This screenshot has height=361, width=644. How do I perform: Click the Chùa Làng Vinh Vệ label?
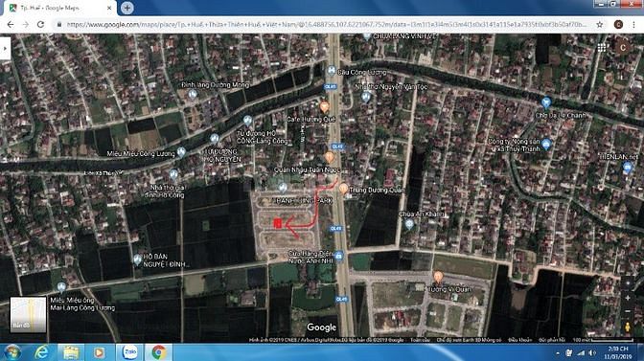404,36
